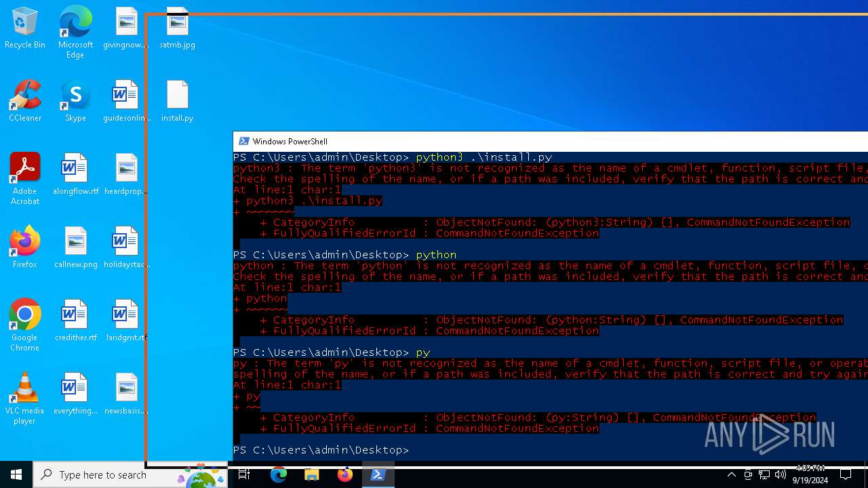Click the Windows PowerShell window title
The image size is (868, 488).
coord(290,141)
